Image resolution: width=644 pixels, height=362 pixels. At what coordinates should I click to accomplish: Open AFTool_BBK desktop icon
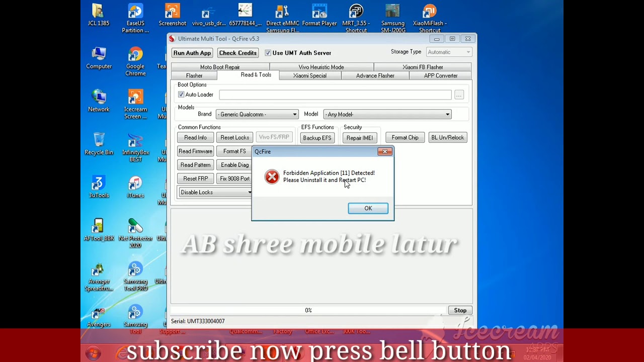tap(99, 230)
